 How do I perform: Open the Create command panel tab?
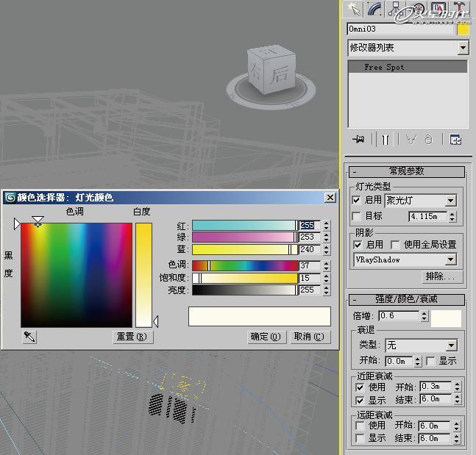tap(355, 8)
